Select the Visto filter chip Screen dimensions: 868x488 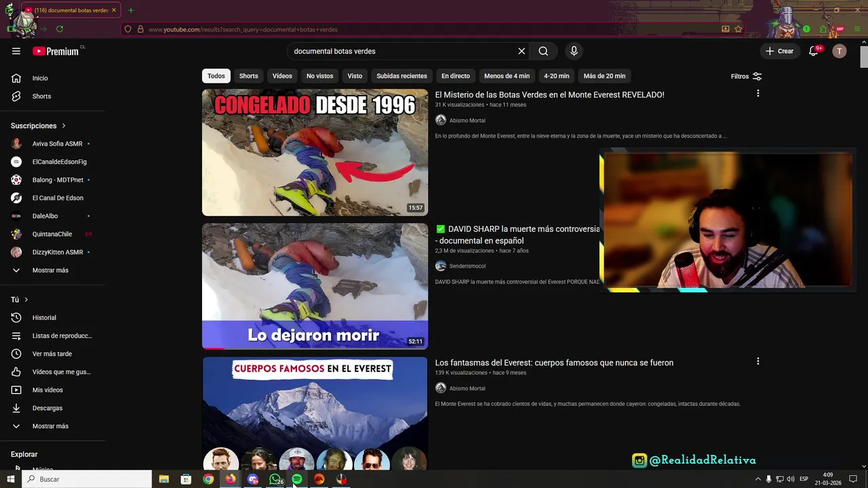355,76
